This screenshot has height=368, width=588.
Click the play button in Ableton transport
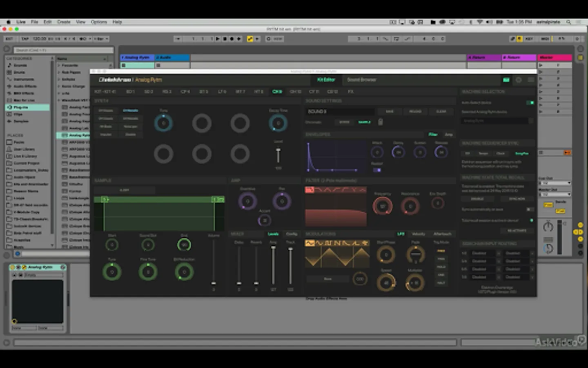218,39
